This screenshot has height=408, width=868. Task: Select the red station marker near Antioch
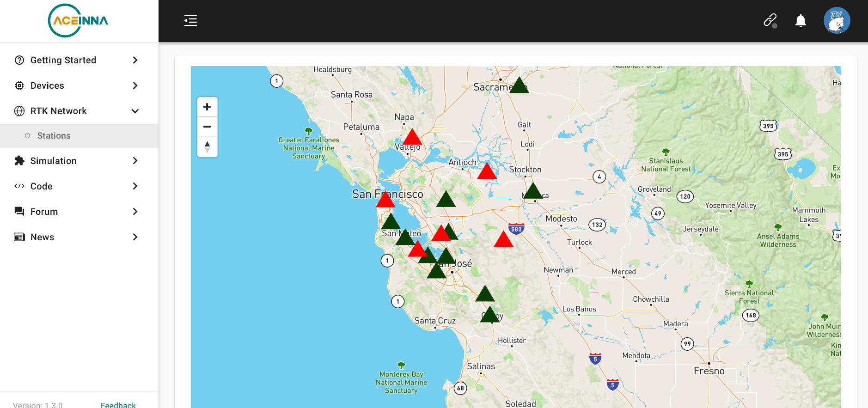487,171
